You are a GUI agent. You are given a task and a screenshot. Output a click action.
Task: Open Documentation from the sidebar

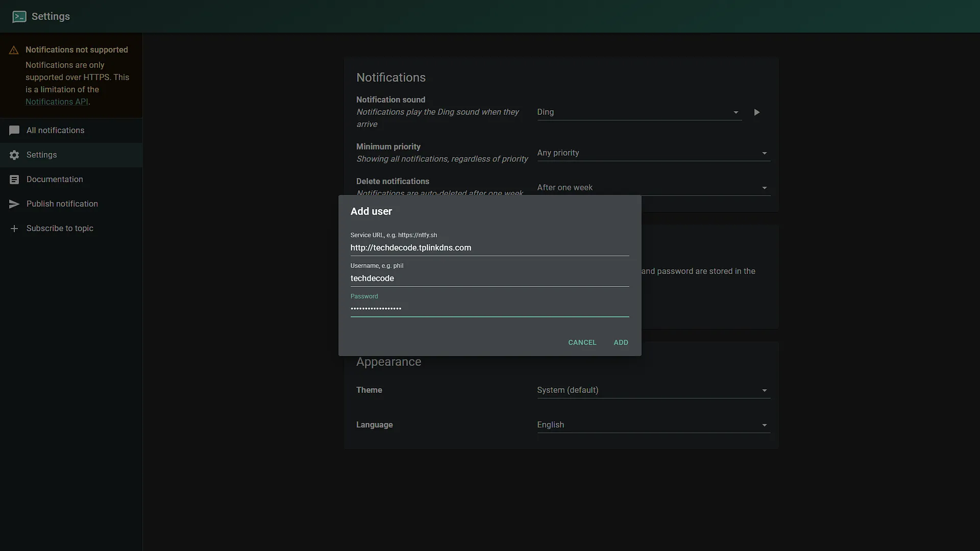[71, 180]
